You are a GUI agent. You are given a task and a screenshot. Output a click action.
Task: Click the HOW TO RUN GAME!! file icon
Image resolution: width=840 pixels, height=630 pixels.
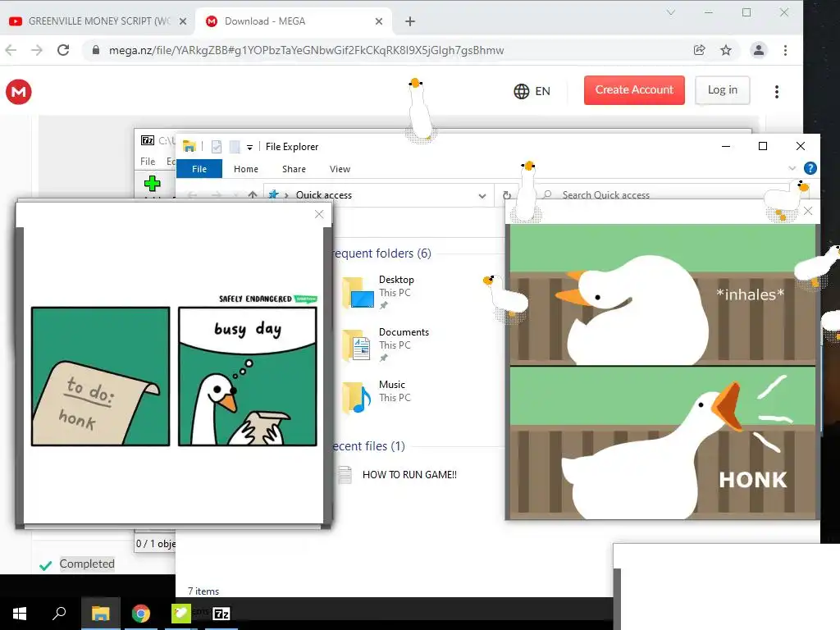point(345,475)
